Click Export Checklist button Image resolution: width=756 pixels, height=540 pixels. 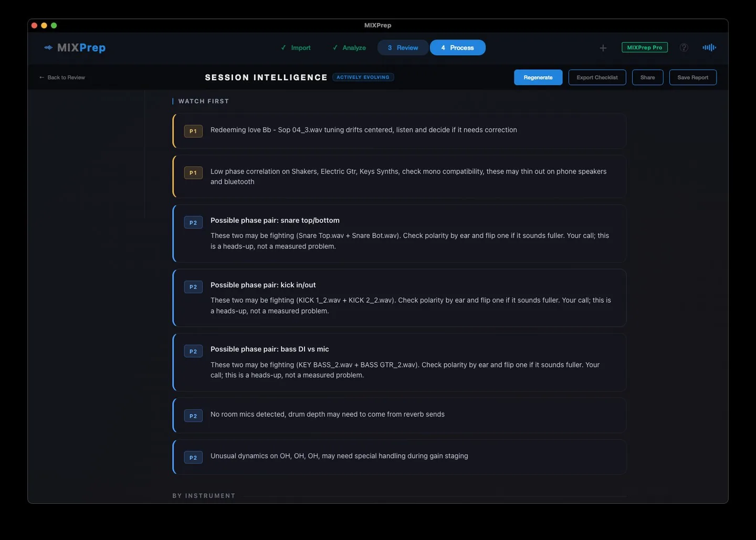597,77
